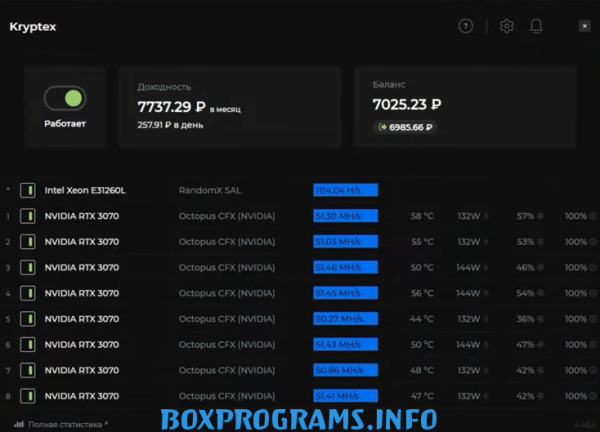Viewport: 600px width, 432px height.
Task: Click the 51.03 MH/s hashrate bar
Action: (x=346, y=241)
